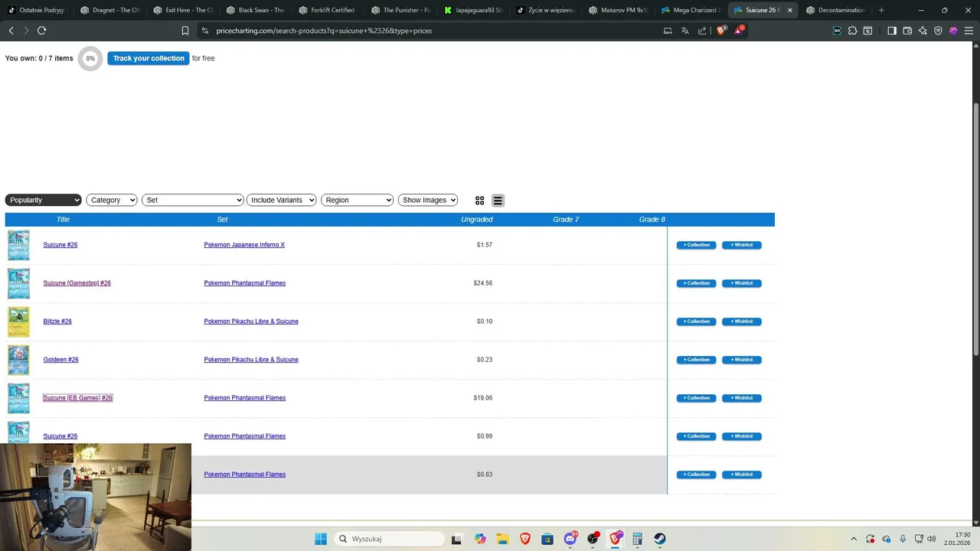Go back to the previous page

point(11,31)
